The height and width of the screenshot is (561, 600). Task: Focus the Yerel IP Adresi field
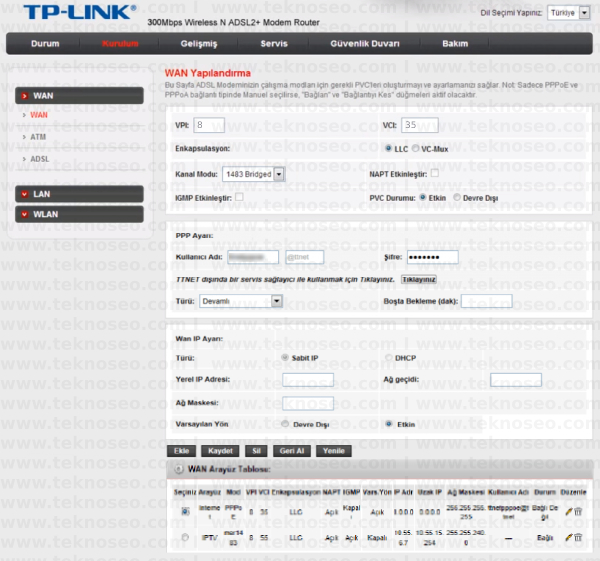pyautogui.click(x=308, y=380)
